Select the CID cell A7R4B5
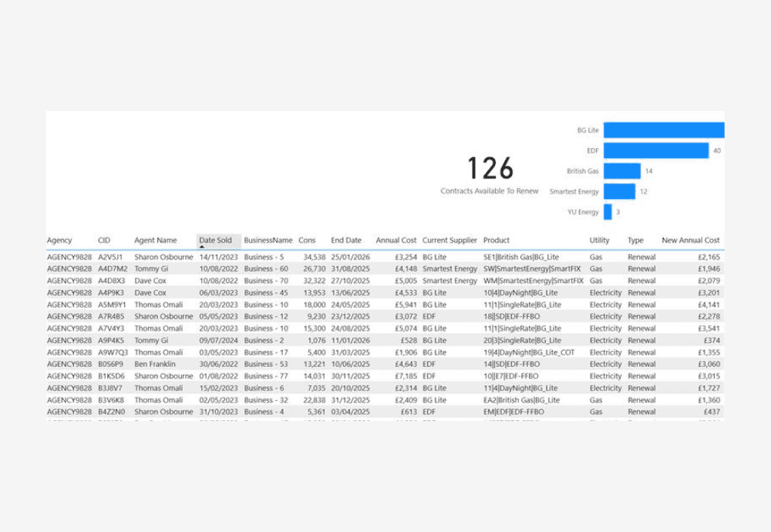The width and height of the screenshot is (771, 532). click(x=111, y=317)
